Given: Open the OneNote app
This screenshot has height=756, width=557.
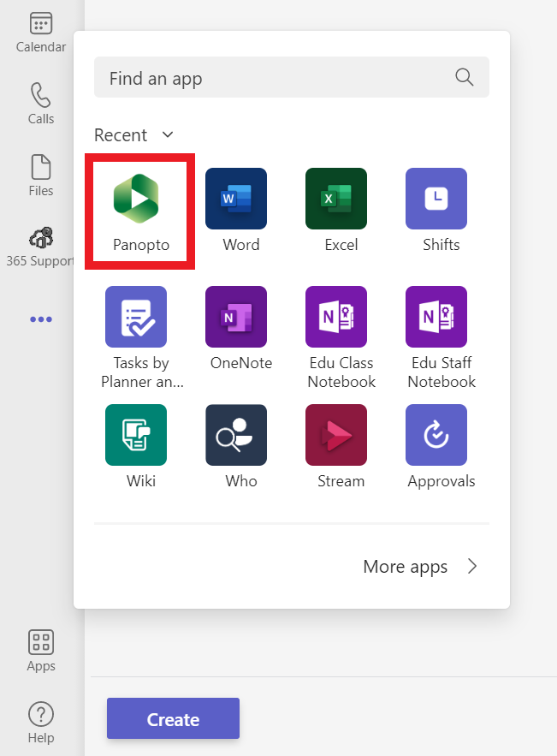Looking at the screenshot, I should tap(236, 317).
